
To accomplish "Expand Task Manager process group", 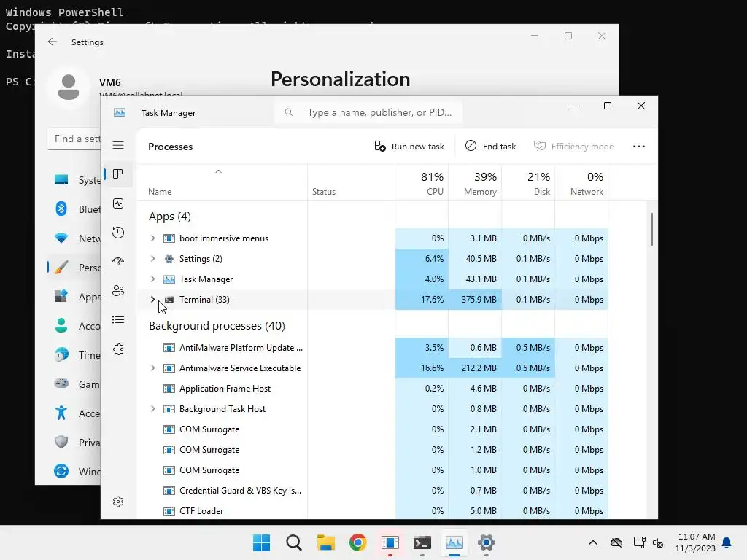I will tap(152, 279).
